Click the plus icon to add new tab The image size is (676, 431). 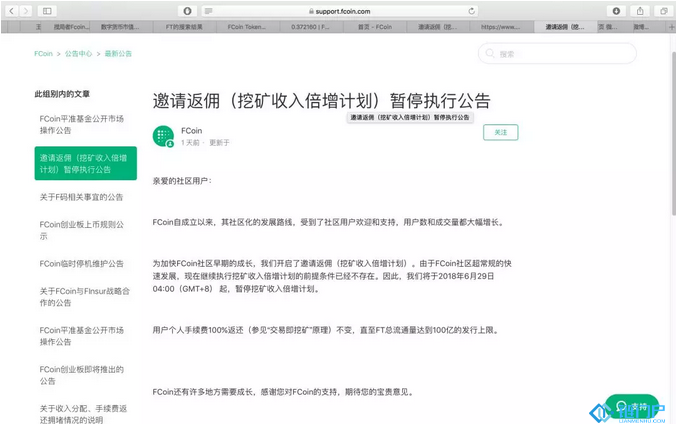point(669,27)
